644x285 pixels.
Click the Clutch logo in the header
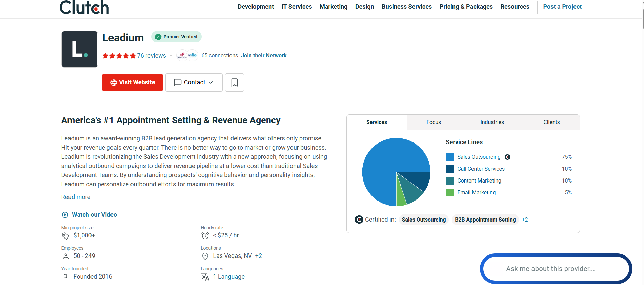tap(84, 7)
